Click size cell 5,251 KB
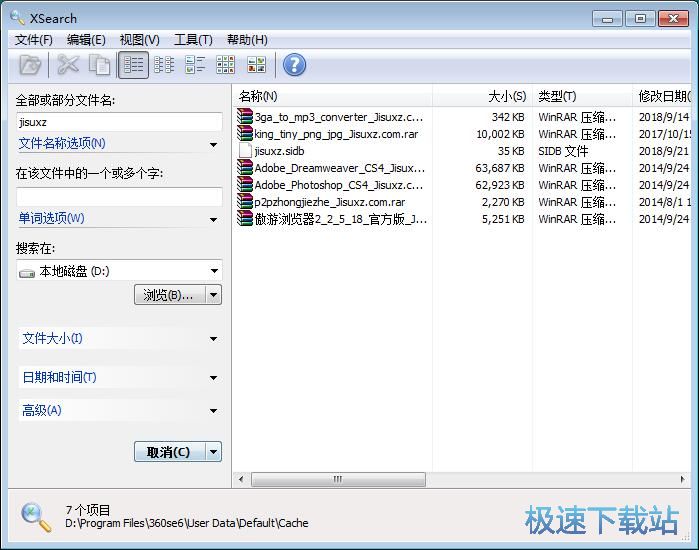This screenshot has height=550, width=699. coord(503,219)
